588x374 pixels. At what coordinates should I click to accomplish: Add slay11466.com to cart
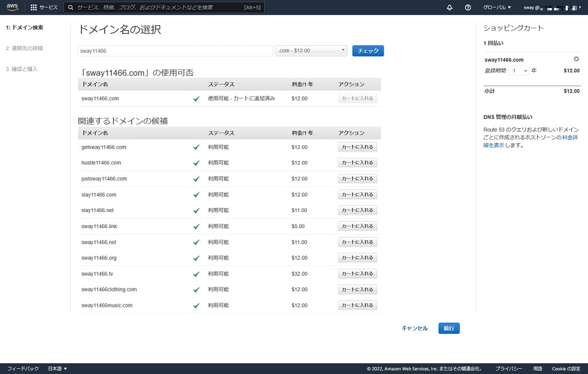coord(357,195)
